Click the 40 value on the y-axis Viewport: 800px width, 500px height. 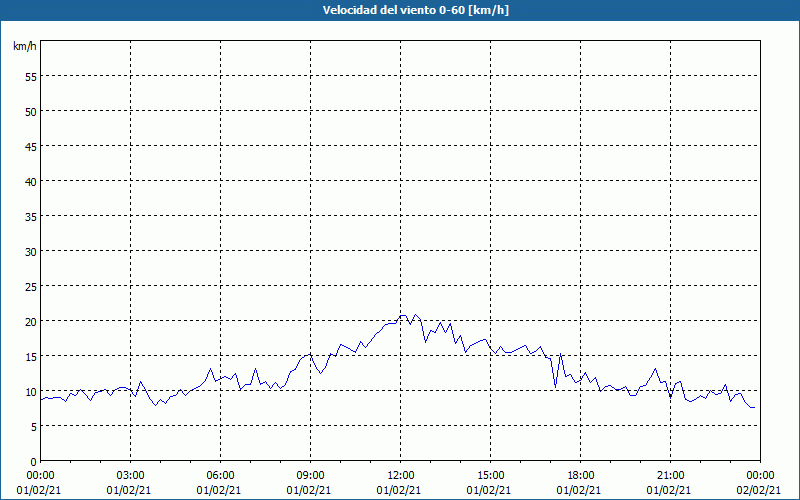tap(31, 182)
